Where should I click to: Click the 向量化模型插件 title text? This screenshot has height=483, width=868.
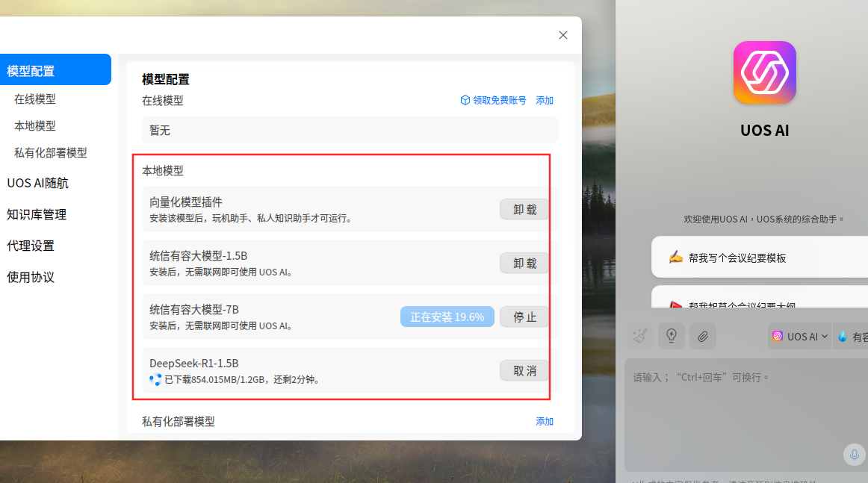[186, 202]
